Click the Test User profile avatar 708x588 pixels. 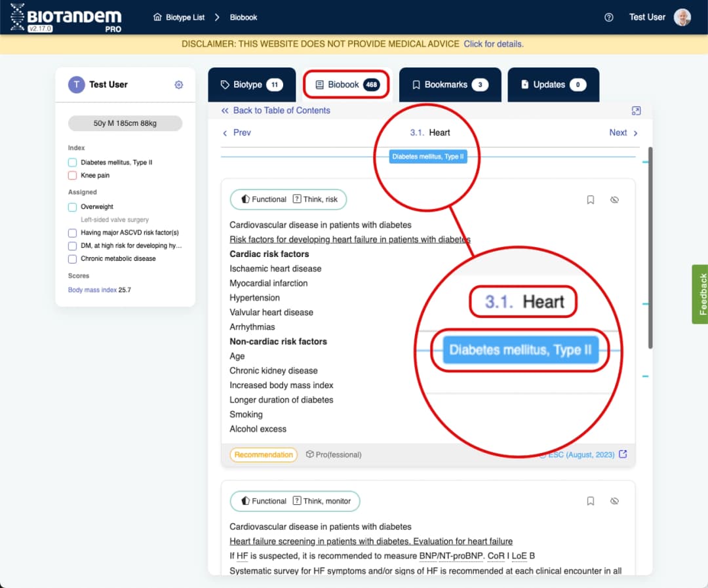tap(682, 18)
